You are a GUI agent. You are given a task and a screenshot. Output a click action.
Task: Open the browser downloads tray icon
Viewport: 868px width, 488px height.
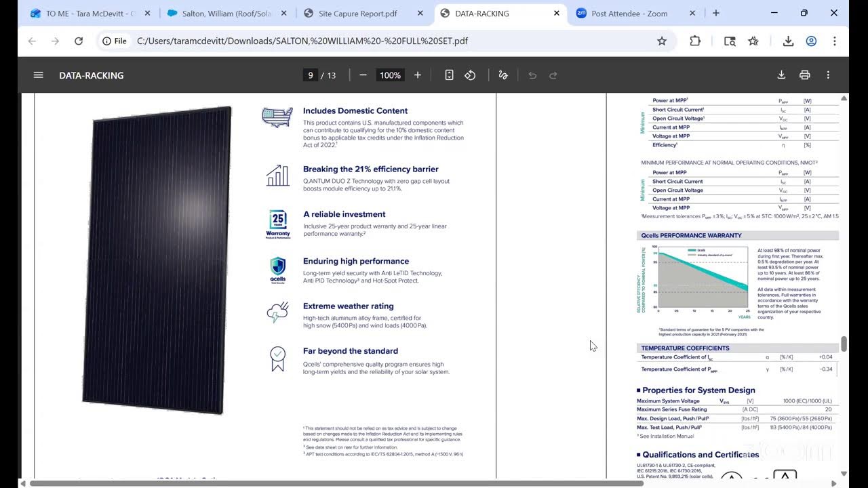click(x=788, y=41)
